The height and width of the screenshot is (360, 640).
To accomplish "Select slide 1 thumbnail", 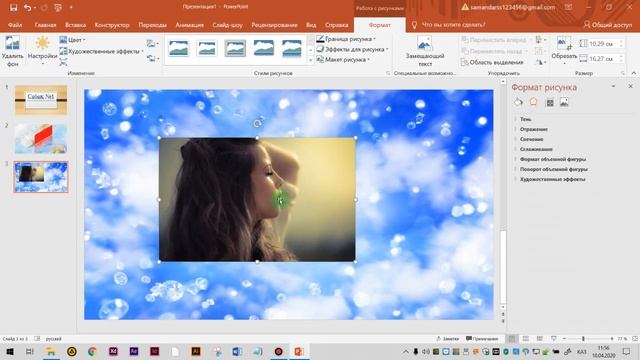I will pos(41,100).
